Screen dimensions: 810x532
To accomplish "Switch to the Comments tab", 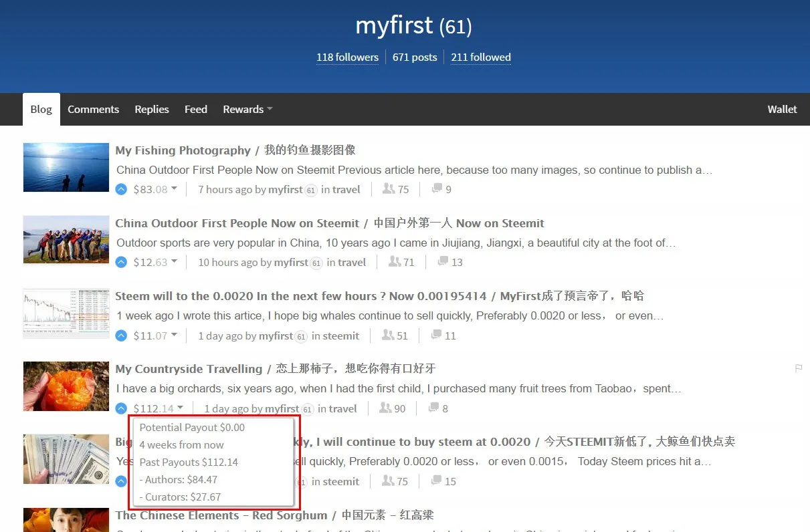I will tap(93, 109).
